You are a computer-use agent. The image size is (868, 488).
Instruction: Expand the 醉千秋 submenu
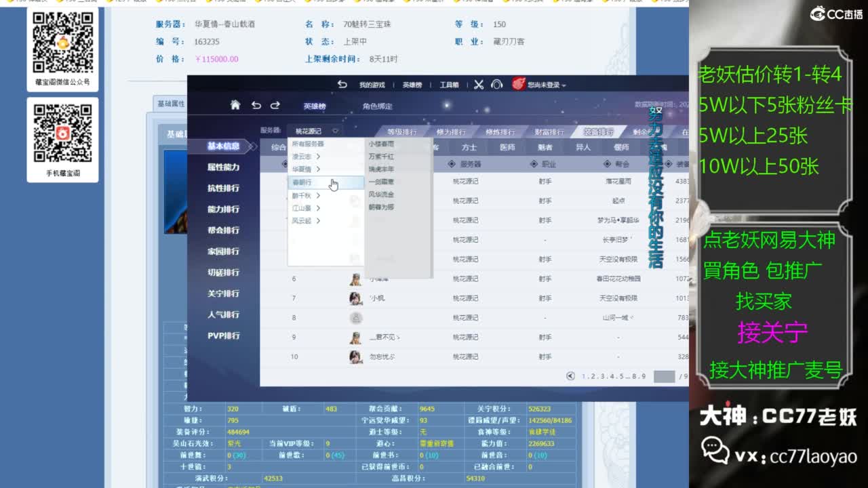coord(305,195)
